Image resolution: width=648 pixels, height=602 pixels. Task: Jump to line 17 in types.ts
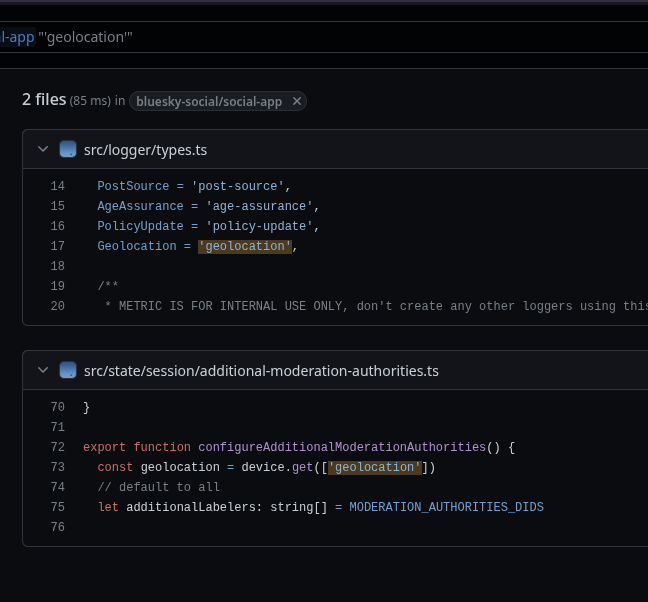coord(57,246)
